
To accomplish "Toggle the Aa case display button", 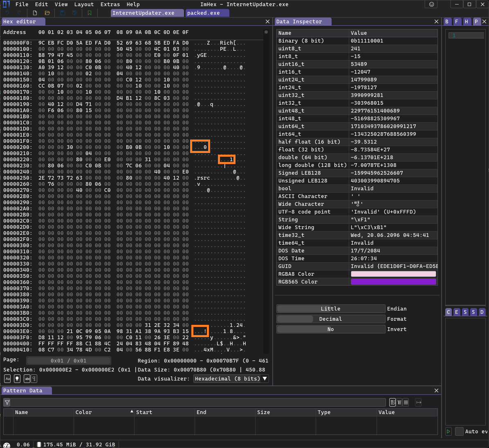I will click(x=7, y=379).
